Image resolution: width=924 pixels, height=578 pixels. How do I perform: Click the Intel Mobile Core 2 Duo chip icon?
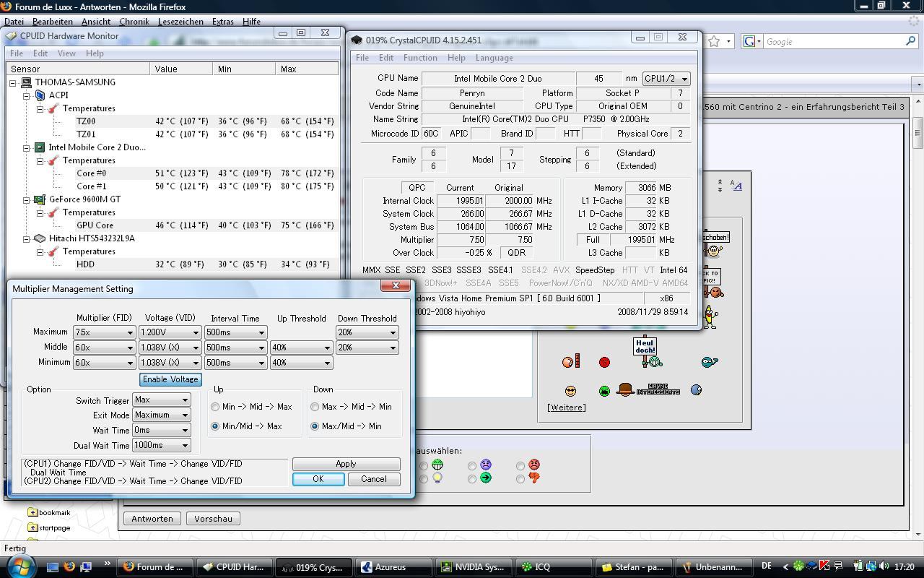[40, 147]
